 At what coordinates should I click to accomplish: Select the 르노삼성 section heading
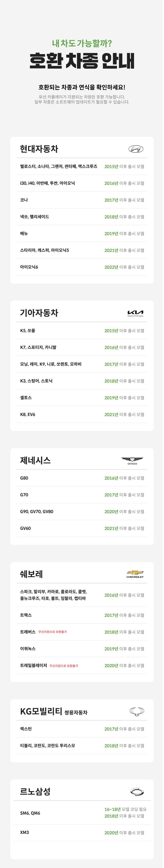pyautogui.click(x=35, y=792)
